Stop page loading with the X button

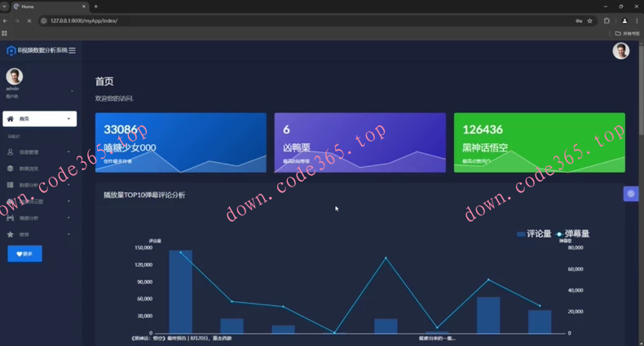[x=29, y=20]
